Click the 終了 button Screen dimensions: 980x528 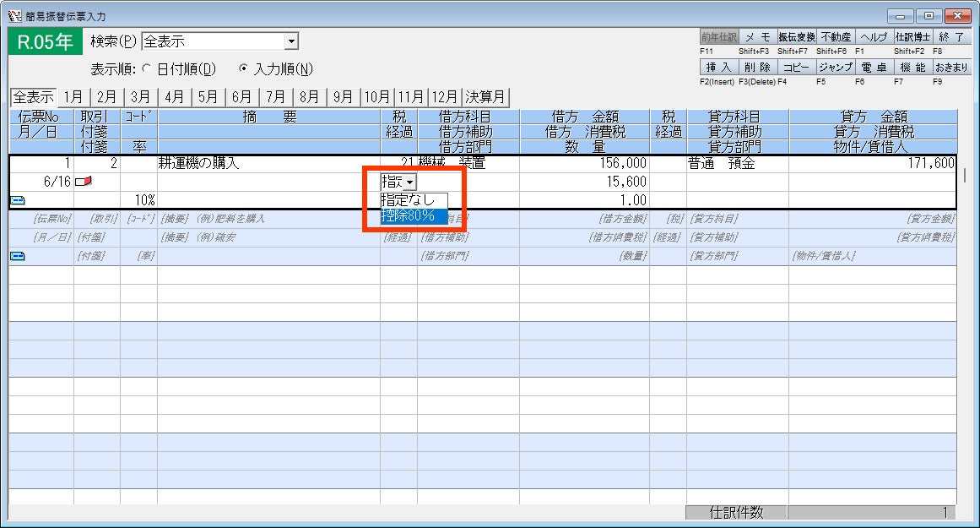click(x=952, y=37)
